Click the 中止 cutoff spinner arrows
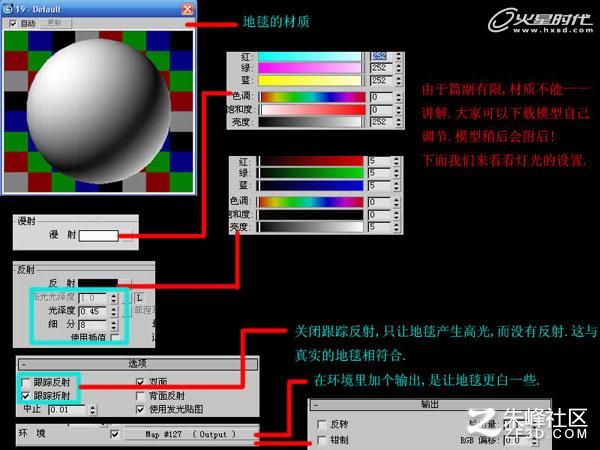Screen dimensions: 600x450 click(x=93, y=410)
